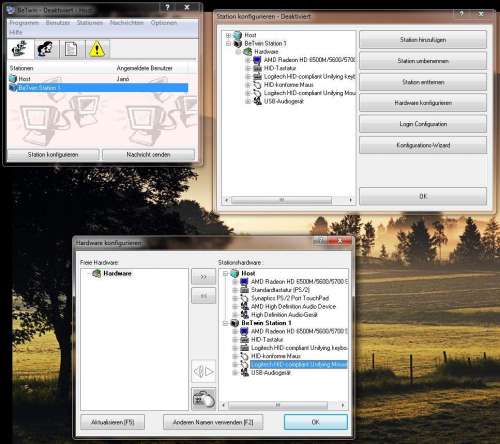Select the Stations toolbar icon in BeTwin window
The width and height of the screenshot is (500, 444).
tap(20, 49)
